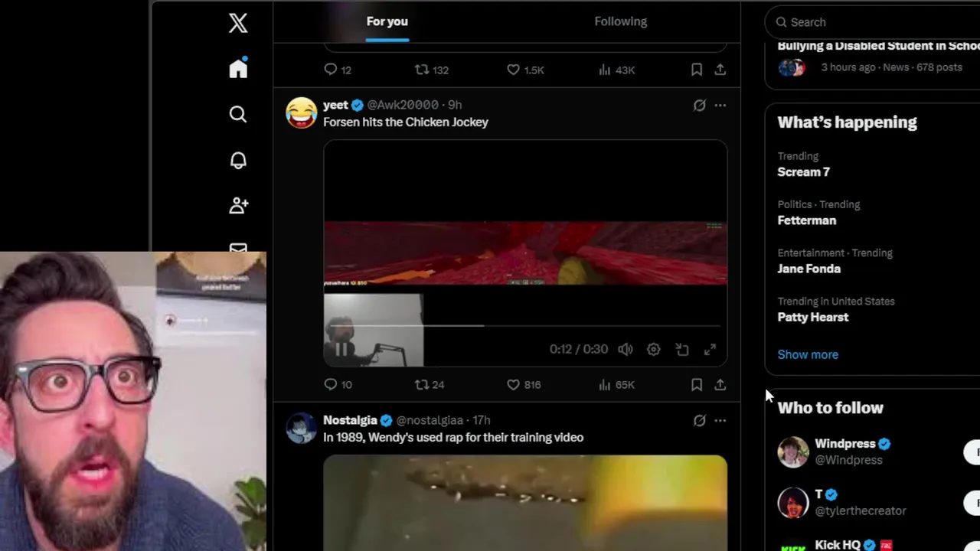Image resolution: width=980 pixels, height=551 pixels.
Task: Open Grok icon on Nostalgia's post
Action: (699, 421)
